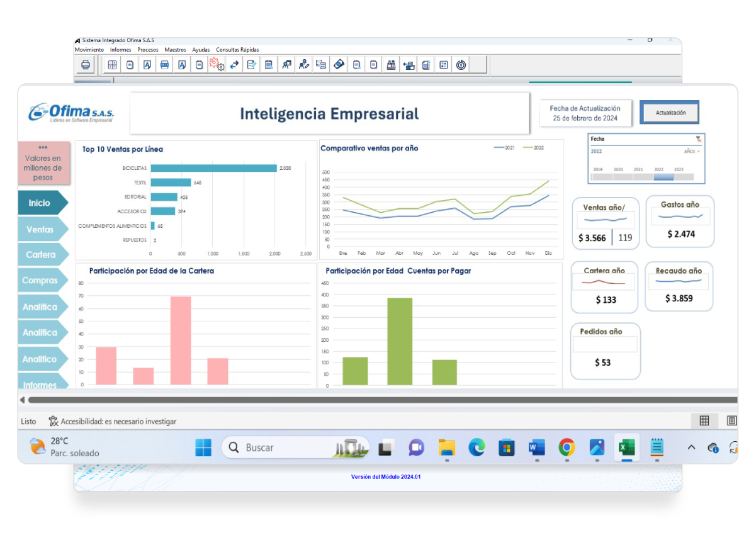Click the building icon in Ofima toolbar
The height and width of the screenshot is (545, 756).
391,65
